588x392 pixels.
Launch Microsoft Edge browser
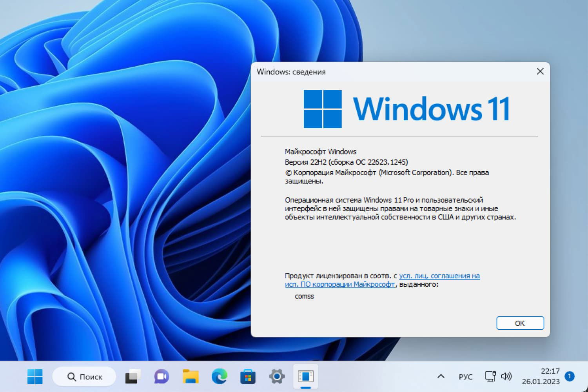click(219, 377)
